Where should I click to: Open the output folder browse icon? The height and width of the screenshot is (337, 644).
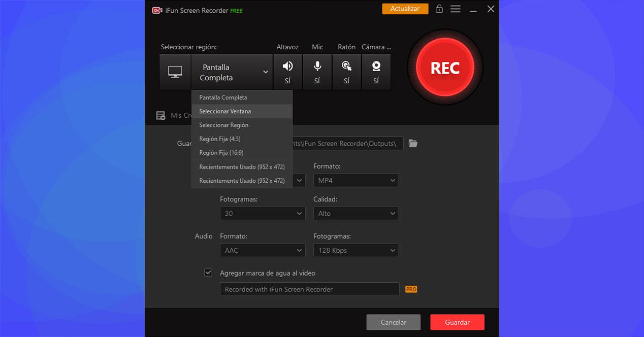pos(413,144)
